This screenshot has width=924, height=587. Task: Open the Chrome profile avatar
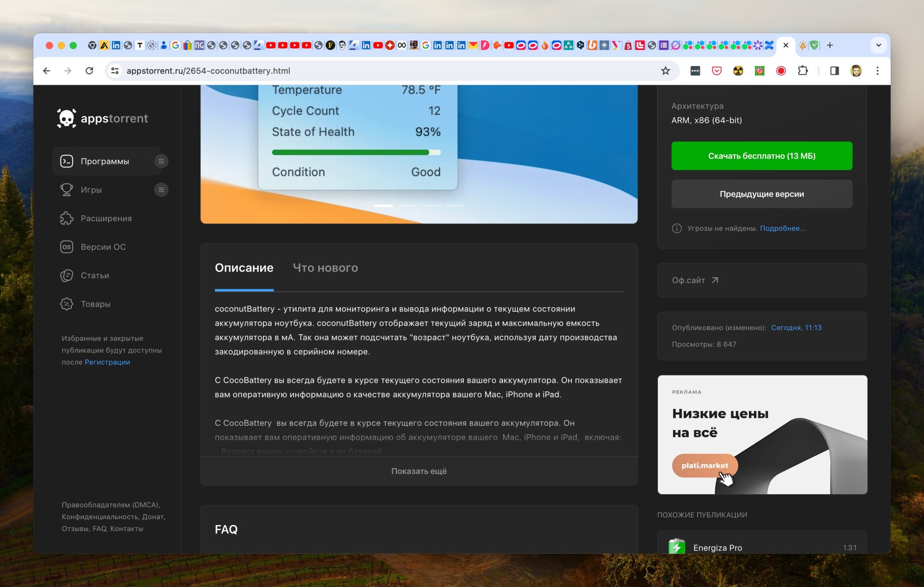[x=856, y=71]
